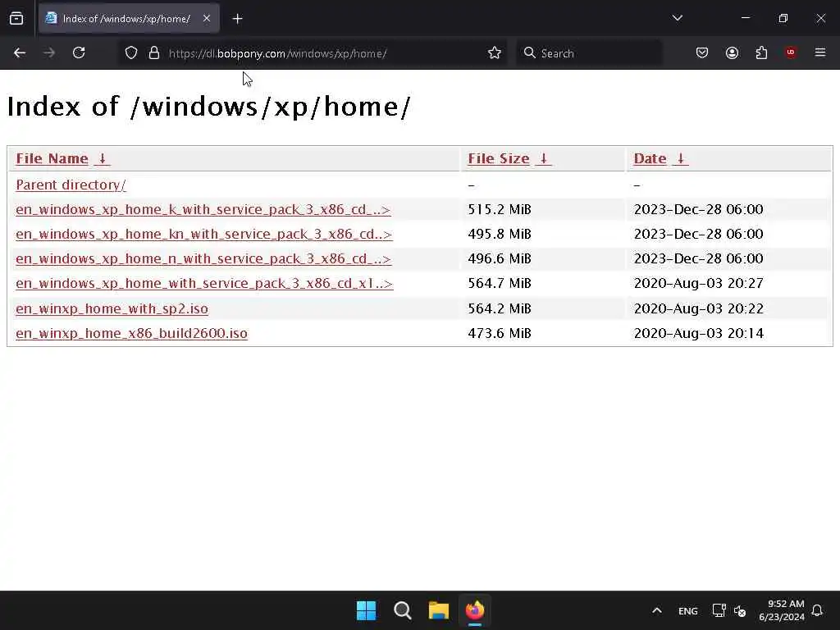Download en_windows_xp_home_k_with_service_pack_3 file

203,209
